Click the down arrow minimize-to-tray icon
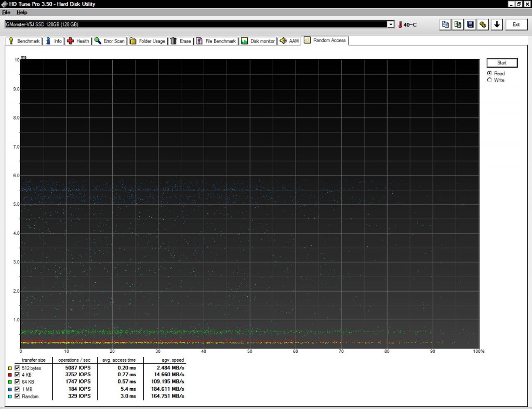 [497, 24]
